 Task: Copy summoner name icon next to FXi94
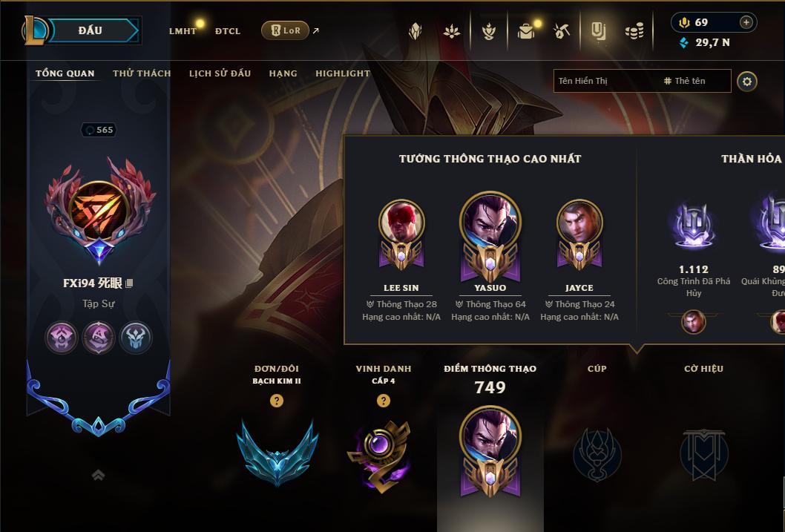point(129,283)
